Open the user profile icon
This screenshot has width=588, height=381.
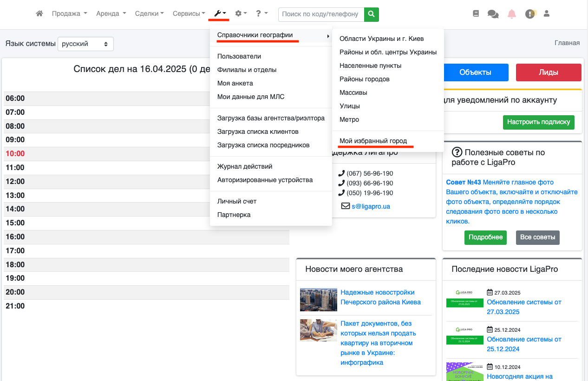coord(547,14)
